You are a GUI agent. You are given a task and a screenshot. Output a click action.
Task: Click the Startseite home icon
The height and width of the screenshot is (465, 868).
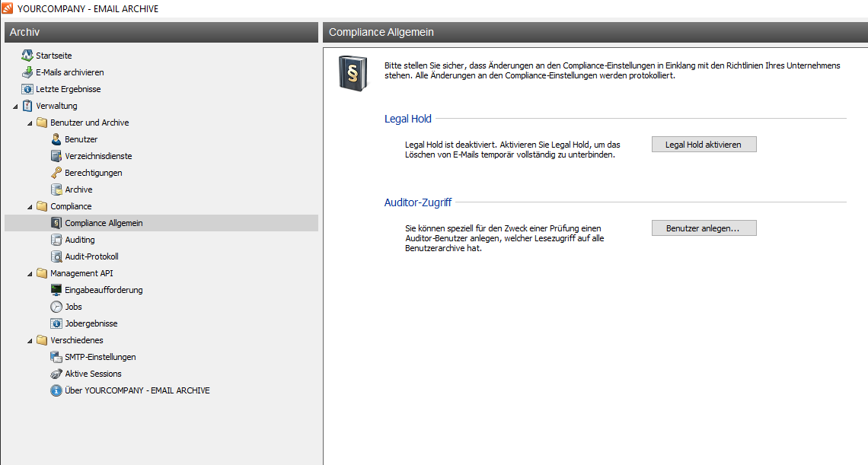point(27,56)
